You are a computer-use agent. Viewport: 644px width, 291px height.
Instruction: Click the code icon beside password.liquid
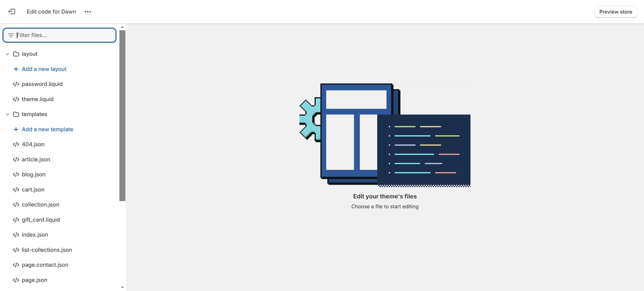pyautogui.click(x=16, y=84)
